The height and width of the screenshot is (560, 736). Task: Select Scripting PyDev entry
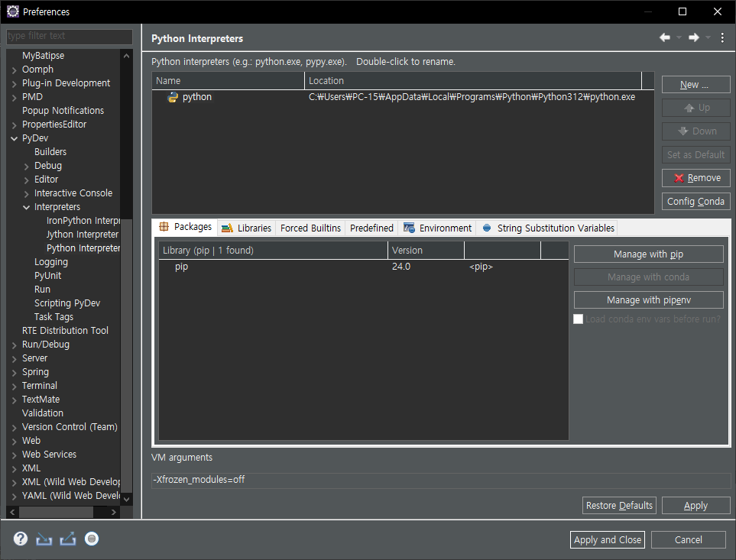(67, 303)
